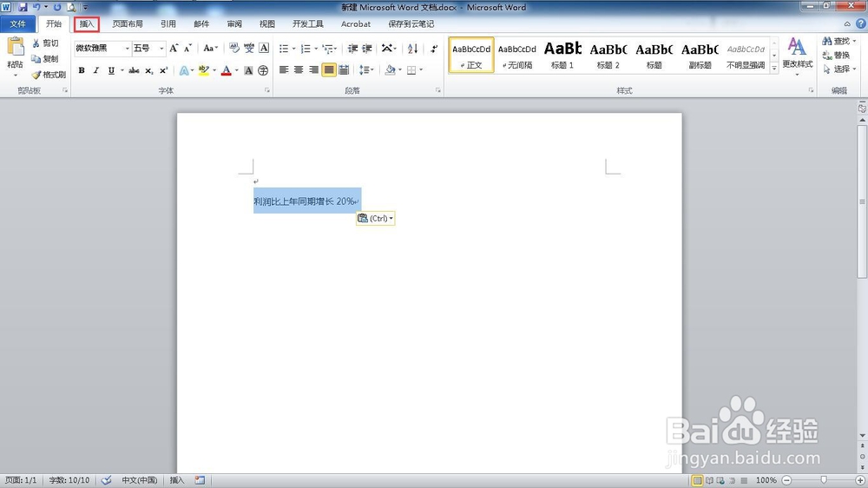Click the Sort A-Z icon

(x=412, y=49)
